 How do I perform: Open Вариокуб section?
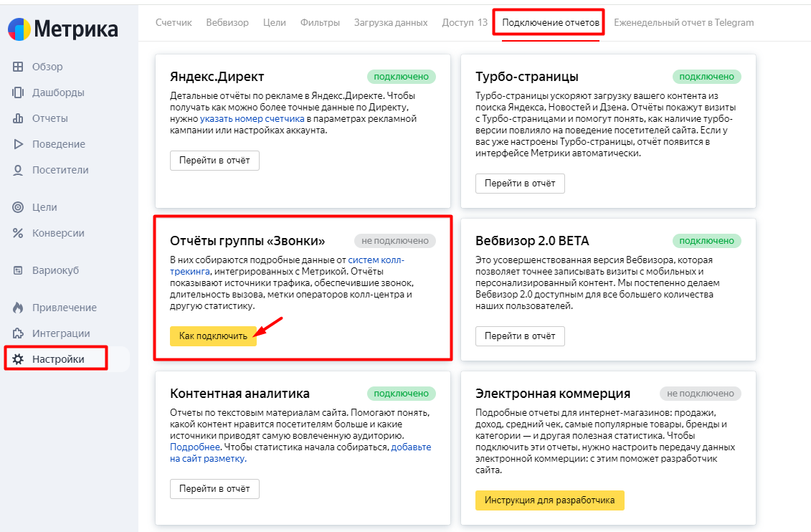tap(56, 270)
